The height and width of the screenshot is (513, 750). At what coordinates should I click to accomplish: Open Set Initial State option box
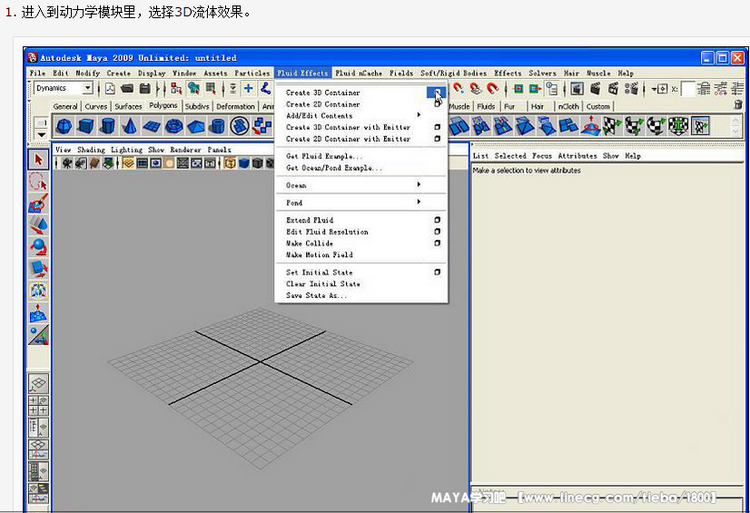coord(437,272)
